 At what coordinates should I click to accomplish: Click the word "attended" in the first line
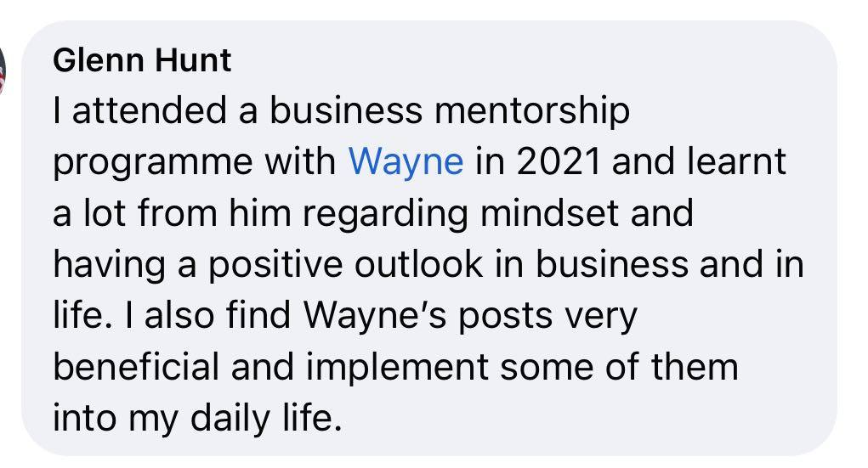pyautogui.click(x=150, y=110)
